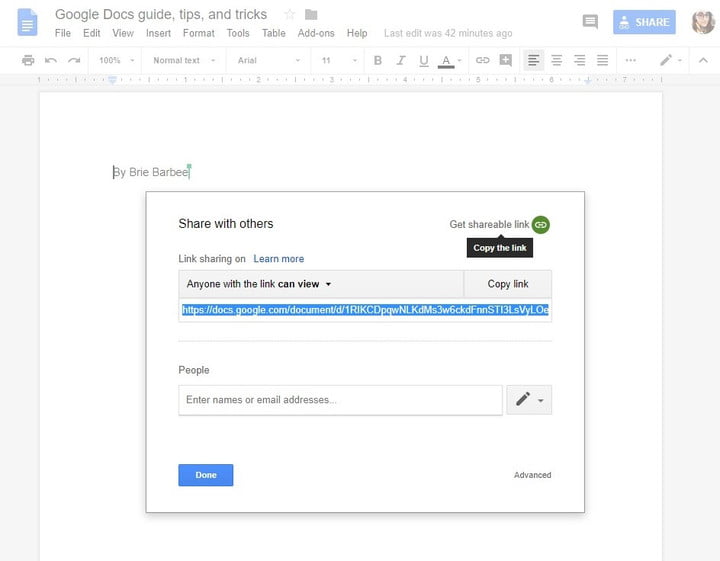
Task: Print the document with printer icon
Action: click(x=28, y=60)
